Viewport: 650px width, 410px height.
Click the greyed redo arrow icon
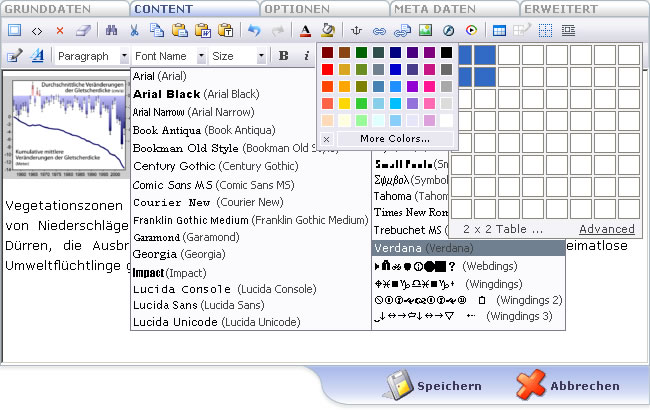[277, 30]
